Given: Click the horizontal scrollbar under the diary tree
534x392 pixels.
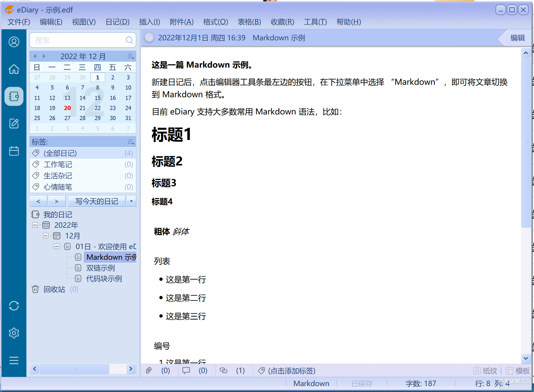Looking at the screenshot, I should coord(74,369).
